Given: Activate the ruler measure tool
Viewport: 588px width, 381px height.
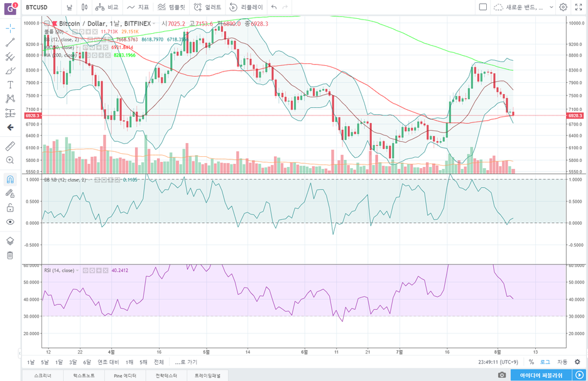Looking at the screenshot, I should click(10, 146).
